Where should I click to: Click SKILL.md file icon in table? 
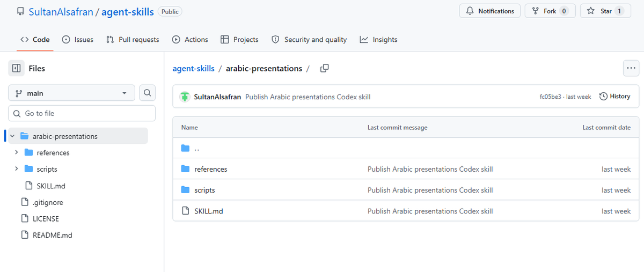(186, 211)
